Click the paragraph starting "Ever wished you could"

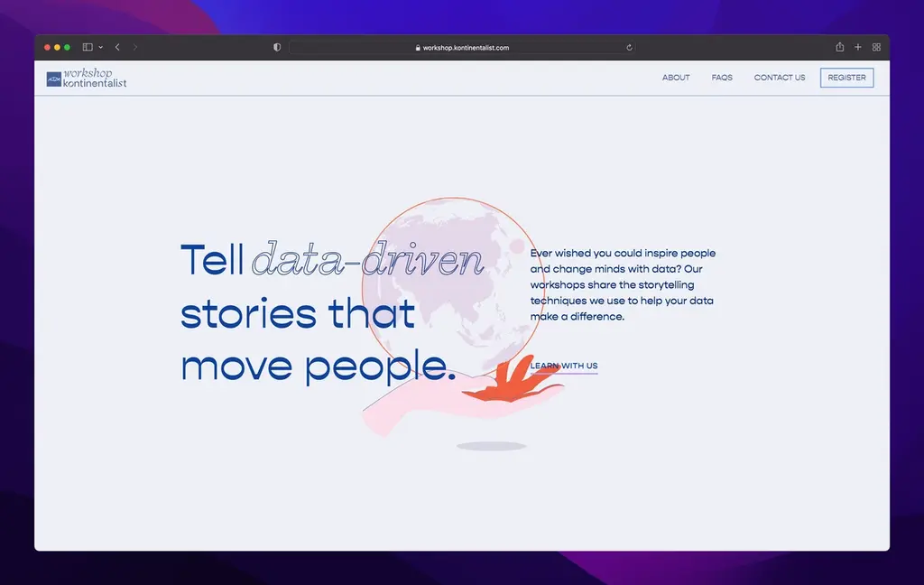coord(623,284)
